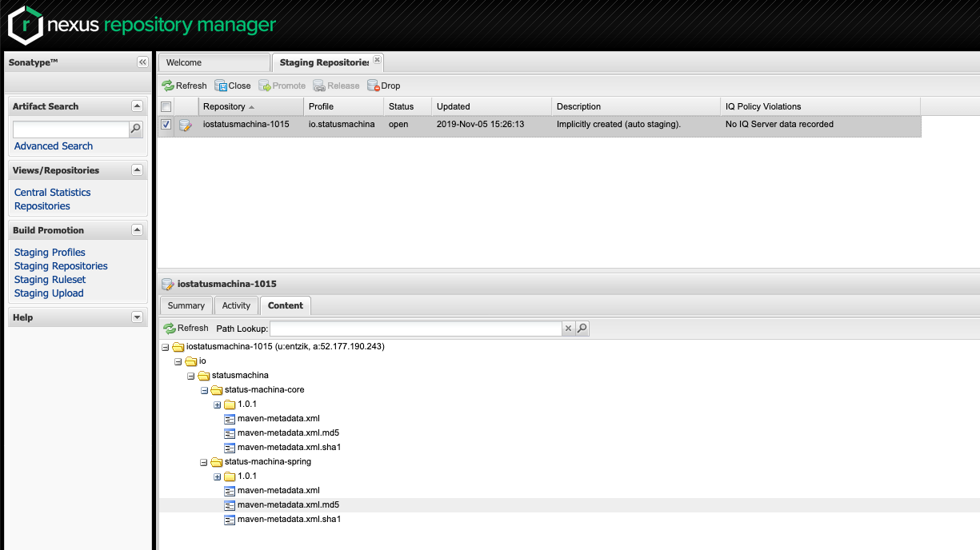This screenshot has height=550, width=980.
Task: Toggle the select-all header checkbox
Action: pyautogui.click(x=166, y=106)
